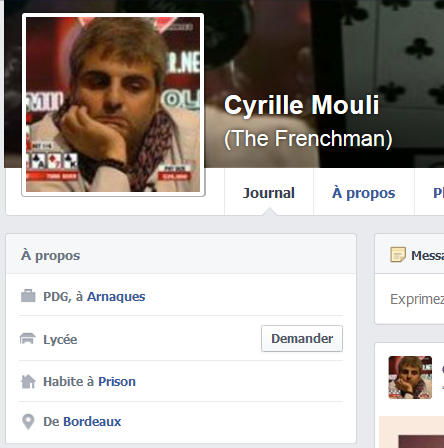Open the Bordeaux hometown link
Screen dimensions: 444x448
pyautogui.click(x=92, y=422)
